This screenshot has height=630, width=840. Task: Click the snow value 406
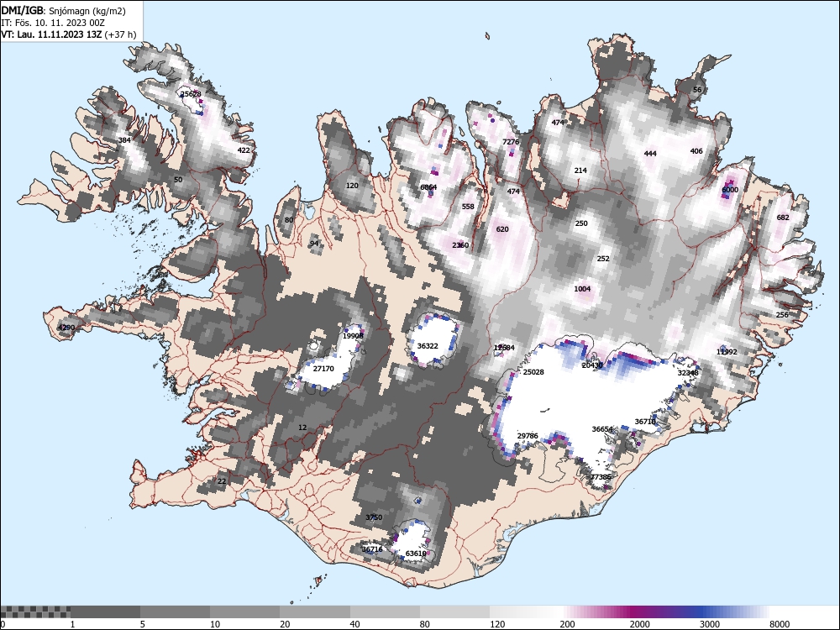(x=696, y=150)
